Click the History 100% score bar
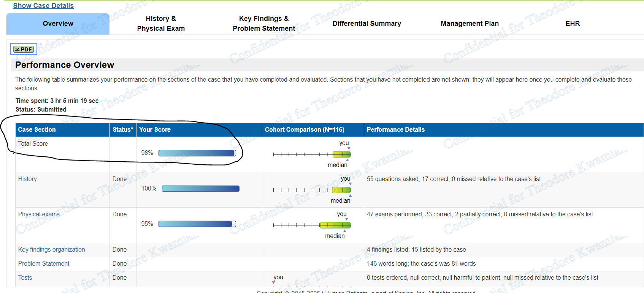 tap(200, 189)
